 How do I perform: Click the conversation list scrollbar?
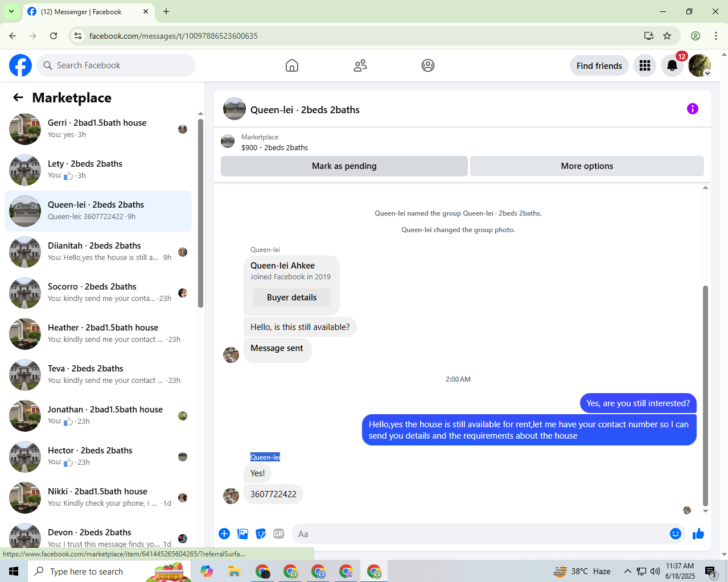pos(200,213)
